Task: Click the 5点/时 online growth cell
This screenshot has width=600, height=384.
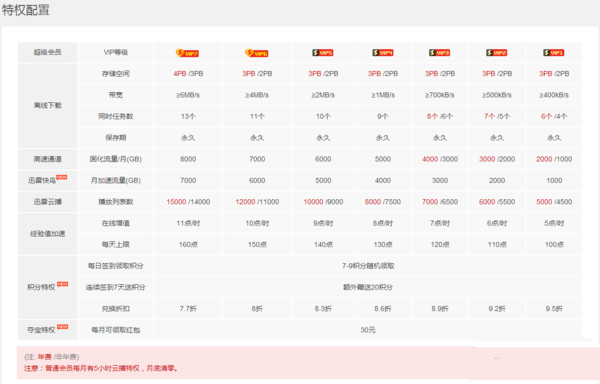Action: [554, 223]
